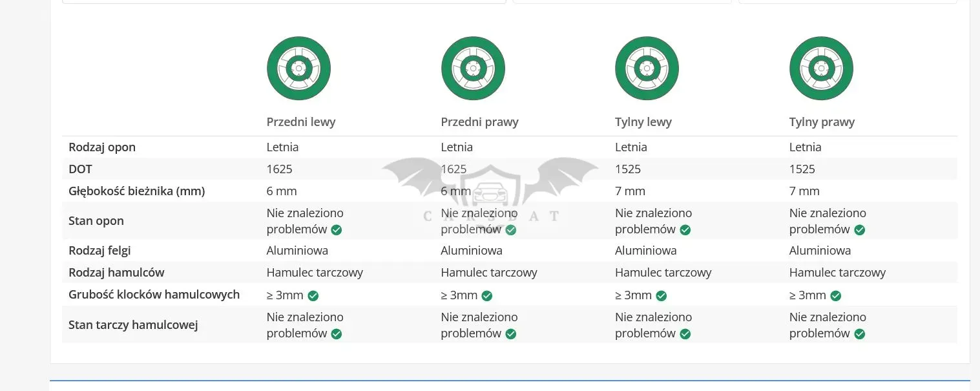The height and width of the screenshot is (391, 980).
Task: Select the Tylny prawy wheel icon
Action: coord(821,69)
